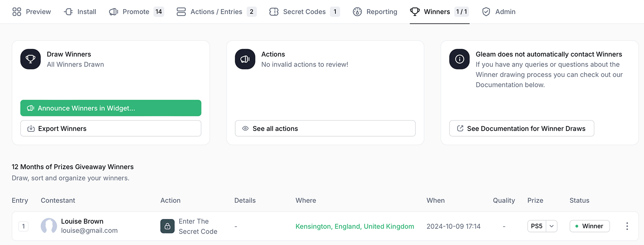Click the Draw Winners trophy icon
The width and height of the screenshot is (644, 245).
tap(30, 59)
